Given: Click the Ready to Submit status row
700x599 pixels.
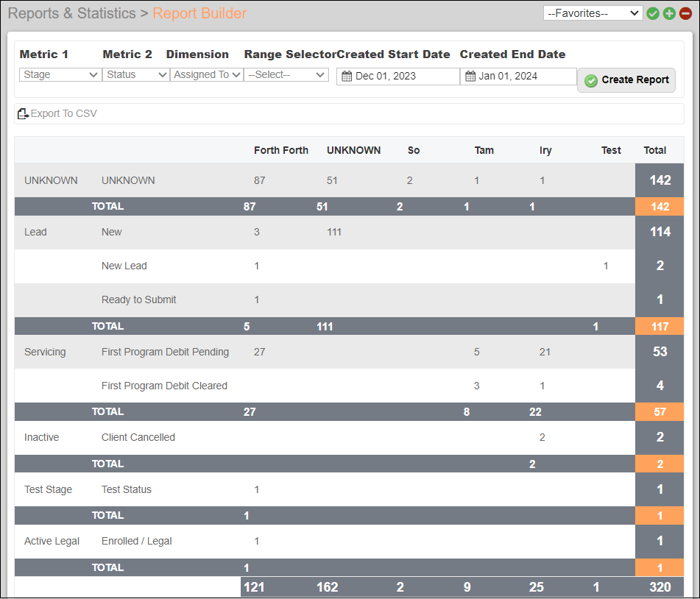Looking at the screenshot, I should pos(139,300).
